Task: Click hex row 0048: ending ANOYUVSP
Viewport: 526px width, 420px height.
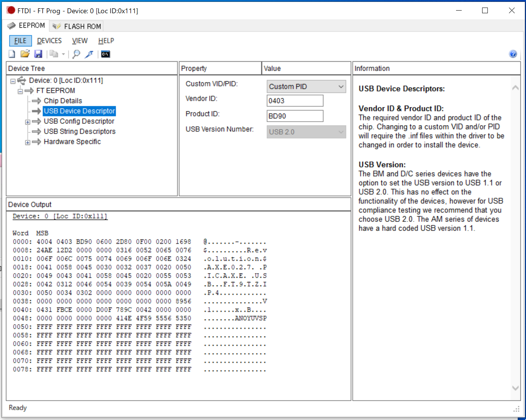Action: pyautogui.click(x=140, y=318)
